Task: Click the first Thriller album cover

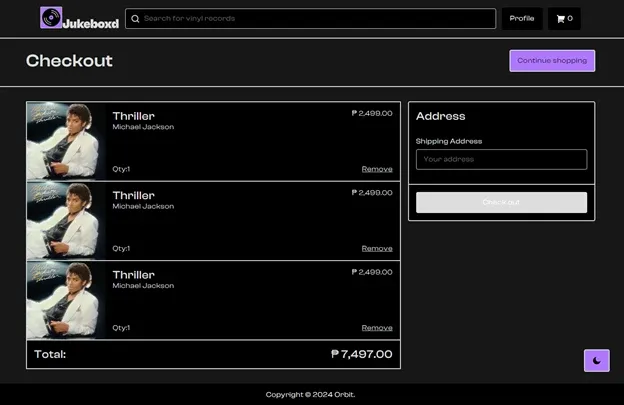Action: tap(66, 141)
